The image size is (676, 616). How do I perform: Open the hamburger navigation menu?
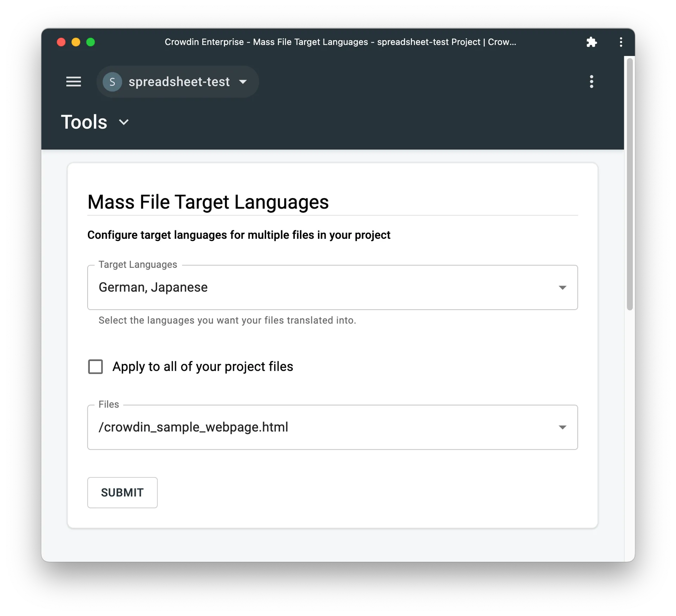(74, 82)
